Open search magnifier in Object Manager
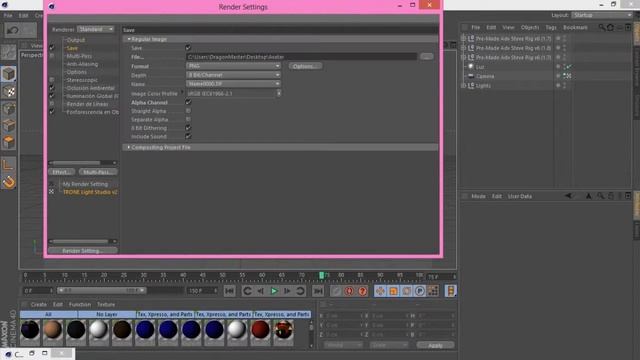 pyautogui.click(x=602, y=27)
